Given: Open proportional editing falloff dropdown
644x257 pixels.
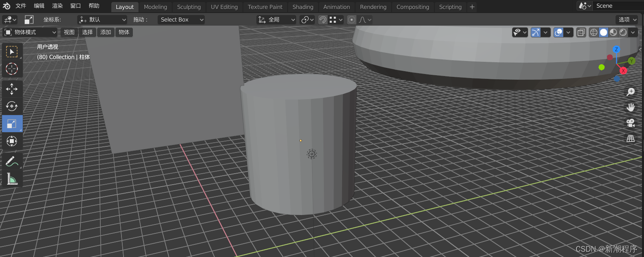Looking at the screenshot, I should [x=365, y=20].
